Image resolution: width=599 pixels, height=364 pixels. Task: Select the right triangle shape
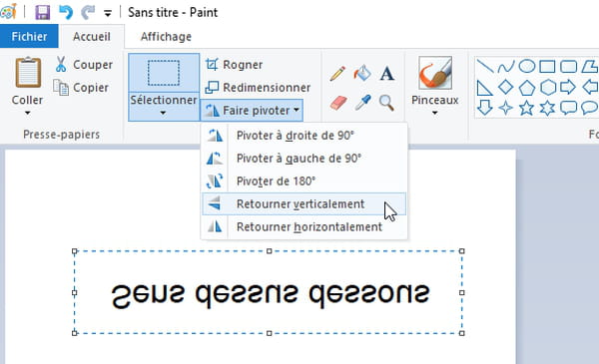pos(485,88)
